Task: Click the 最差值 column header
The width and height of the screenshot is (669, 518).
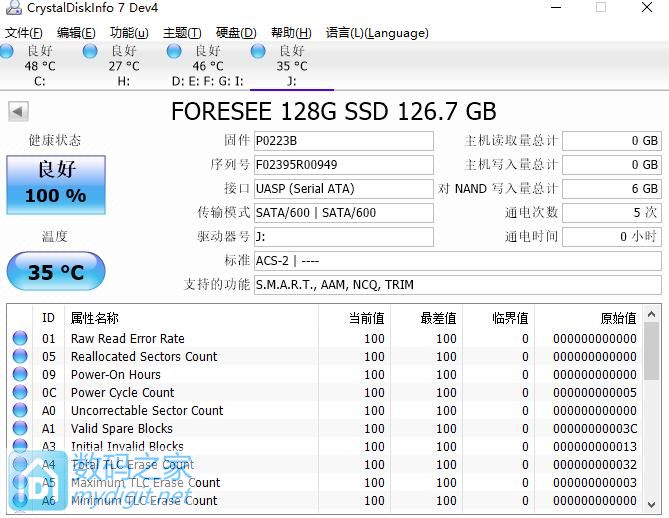Action: click(427, 318)
